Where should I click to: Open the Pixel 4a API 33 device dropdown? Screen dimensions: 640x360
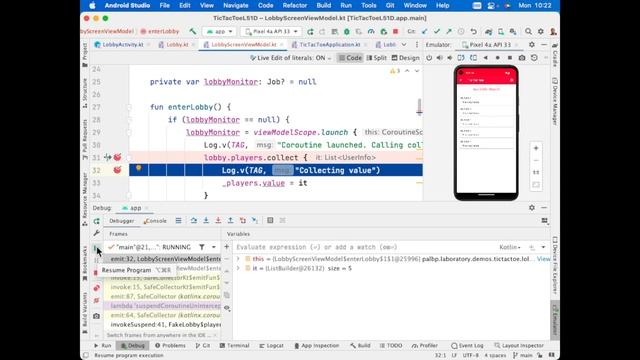271,31
